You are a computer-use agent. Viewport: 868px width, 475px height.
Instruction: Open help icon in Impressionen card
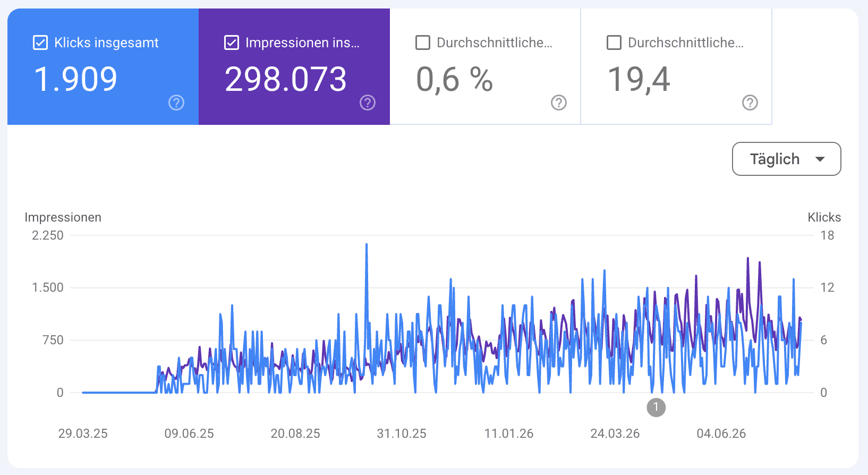click(x=368, y=103)
